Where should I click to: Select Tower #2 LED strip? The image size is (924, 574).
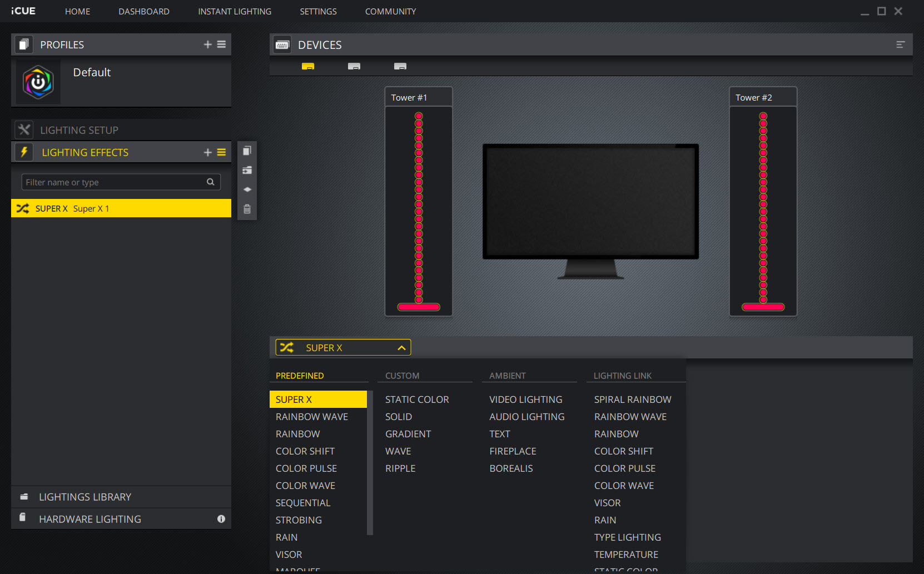coord(763,207)
